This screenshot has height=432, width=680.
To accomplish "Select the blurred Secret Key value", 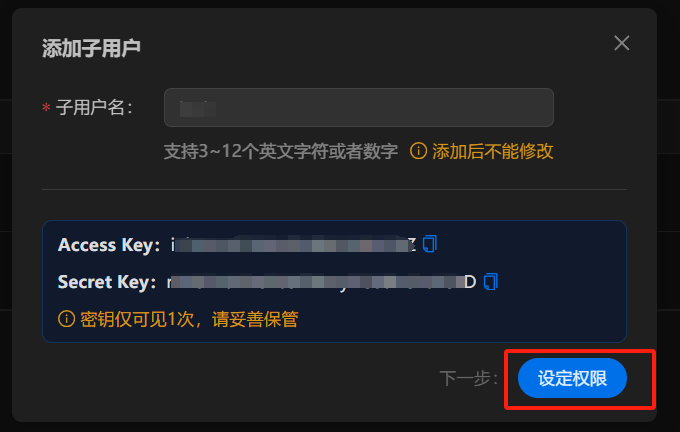I will pyautogui.click(x=321, y=282).
